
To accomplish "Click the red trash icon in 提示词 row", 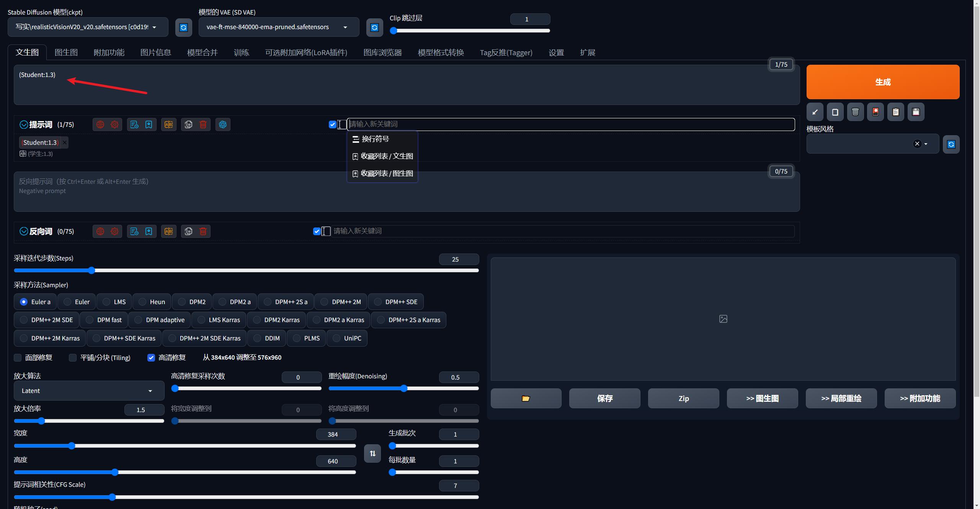I will [203, 124].
